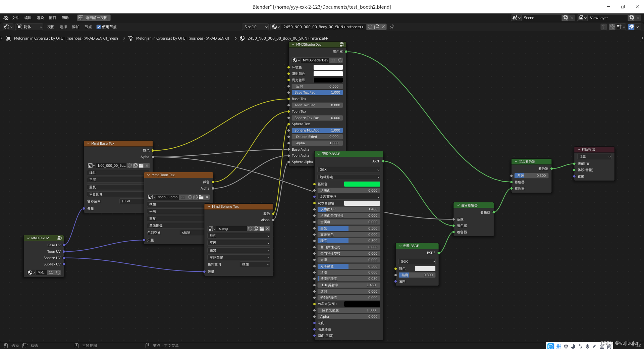Toggle the pin icon in node editor header
The image size is (644, 349).
coord(392,27)
